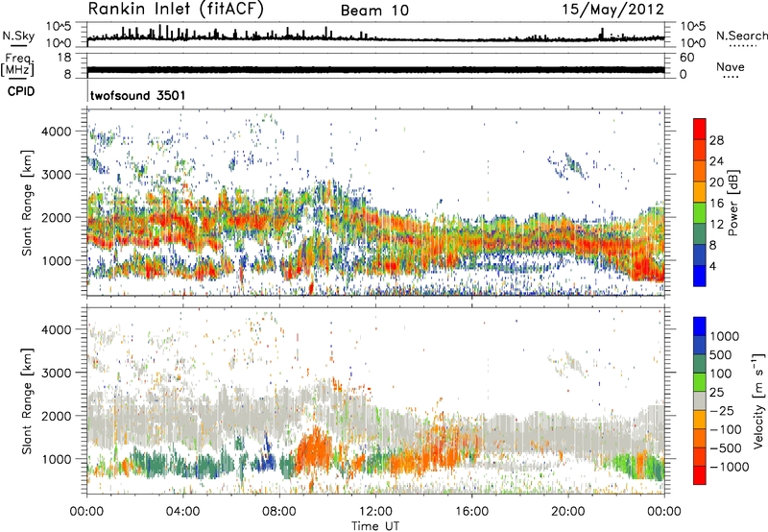Click the 'Slant Range [km]' label of velocity panel
The height and width of the screenshot is (532, 768).
coord(27,400)
